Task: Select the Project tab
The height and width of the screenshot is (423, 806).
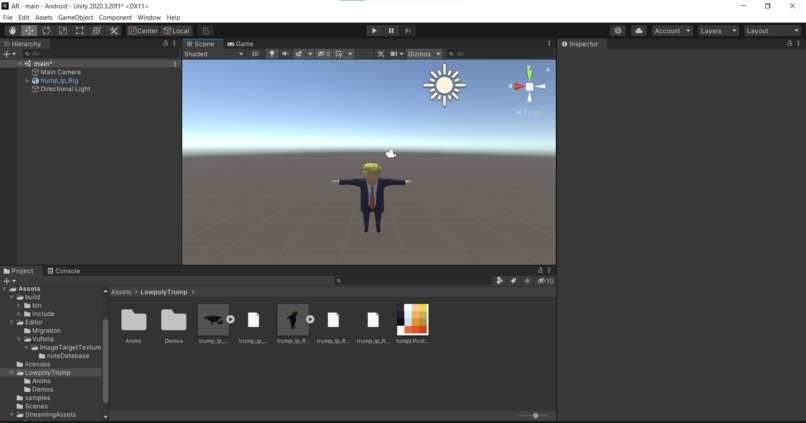Action: point(19,271)
